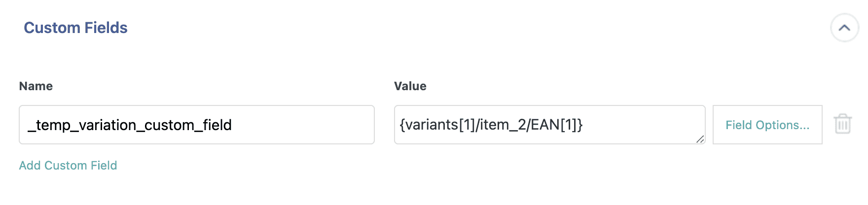This screenshot has height=205, width=868.
Task: Click the Value textarea resize handle
Action: [x=700, y=139]
